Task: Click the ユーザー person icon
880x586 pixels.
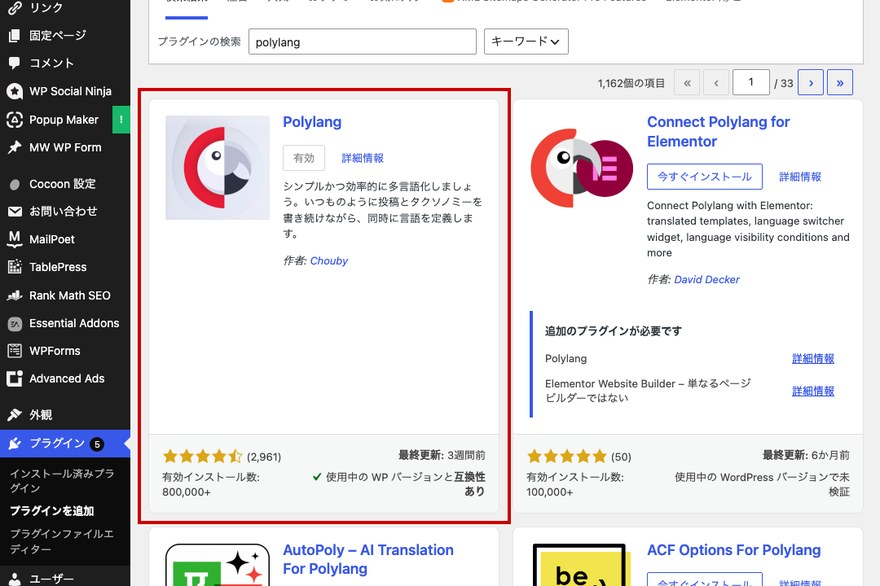Action: click(x=15, y=579)
